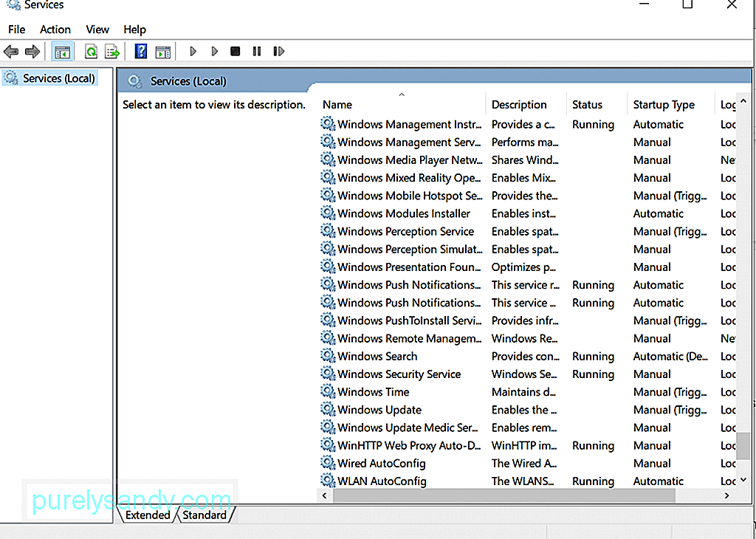Image resolution: width=756 pixels, height=539 pixels.
Task: Click Automatic startup type of Windows Modules Installer
Action: 658,213
